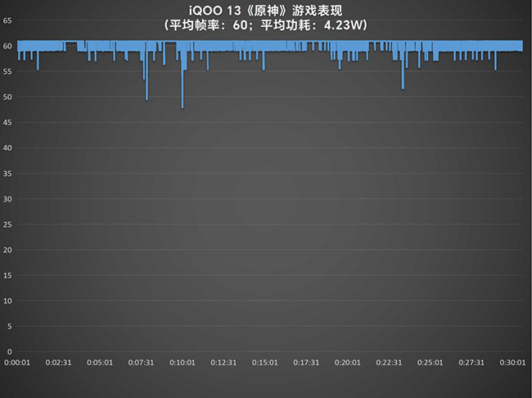Click the x-axis time label 0:30:01
The height and width of the screenshot is (398, 532).
pos(512,363)
